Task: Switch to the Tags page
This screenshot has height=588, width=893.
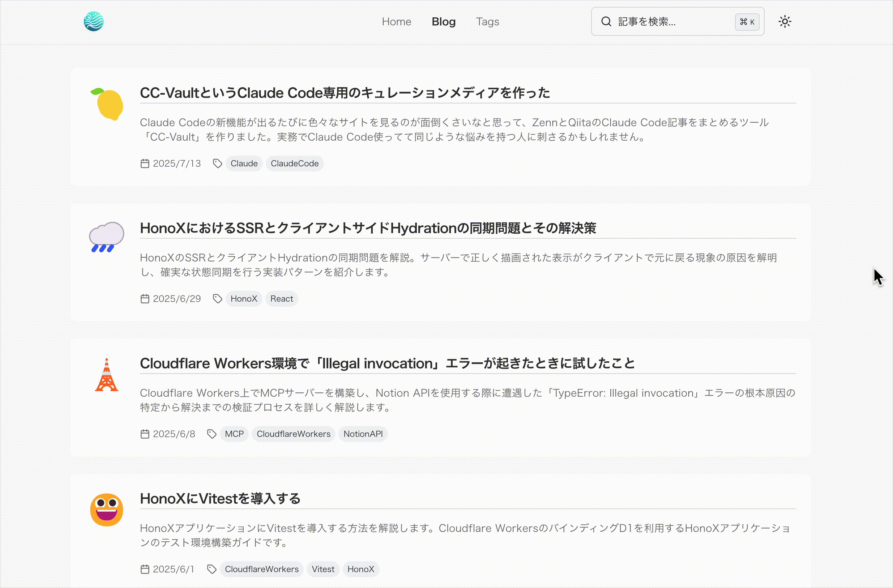Action: click(487, 22)
